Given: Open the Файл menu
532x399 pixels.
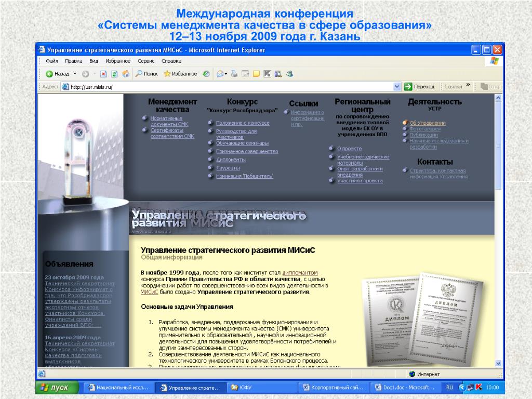Looking at the screenshot, I should click(x=52, y=61).
